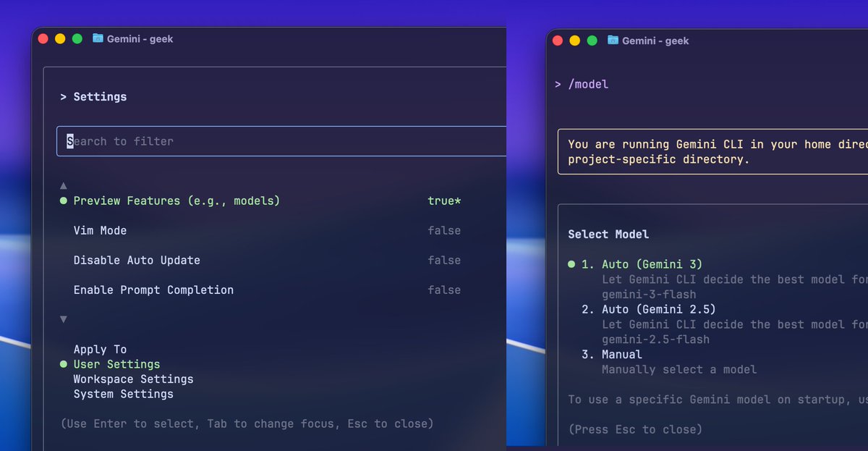Click the /model command prompt text
Image resolution: width=868 pixels, height=451 pixels.
pos(587,84)
